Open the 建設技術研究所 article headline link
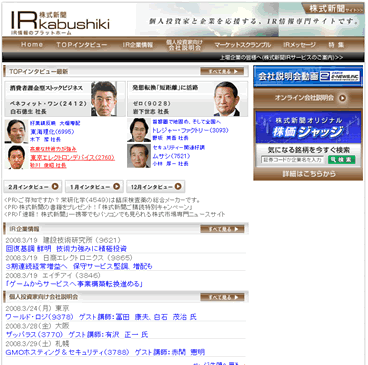Viewport: 368px width, 365px height. (x=66, y=249)
